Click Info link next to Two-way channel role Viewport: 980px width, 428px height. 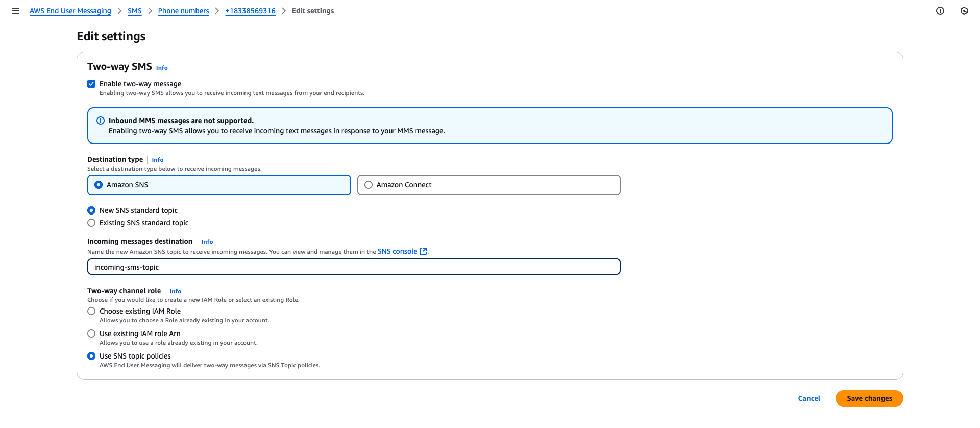[176, 291]
